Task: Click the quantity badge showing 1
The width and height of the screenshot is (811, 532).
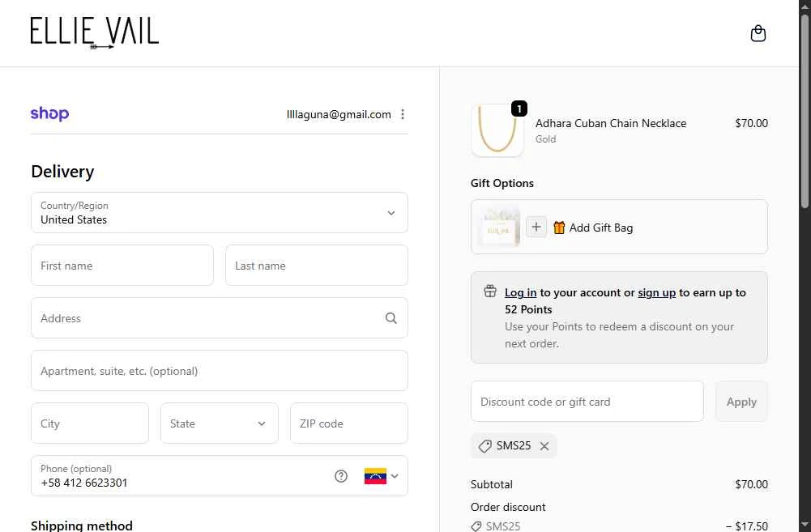Action: point(519,109)
